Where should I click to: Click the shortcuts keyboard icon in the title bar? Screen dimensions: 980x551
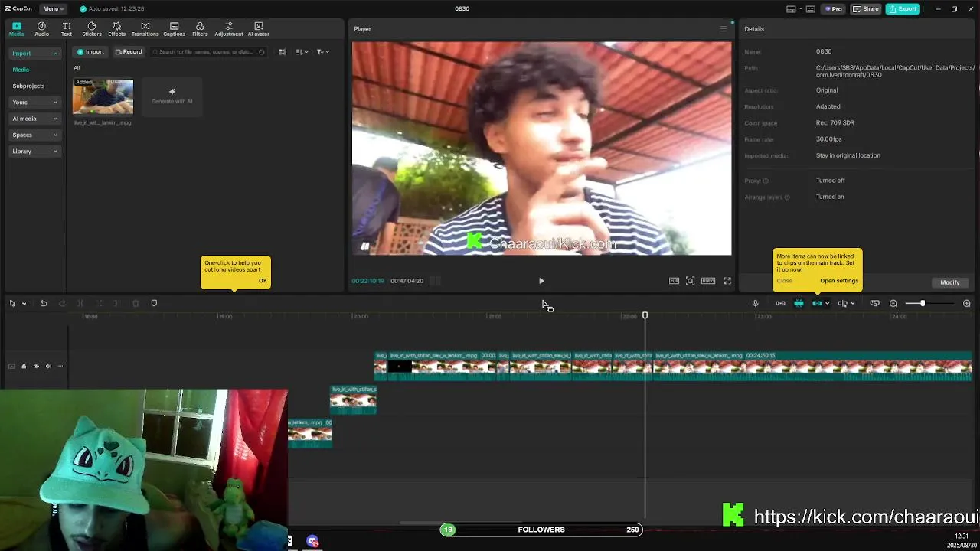click(810, 9)
